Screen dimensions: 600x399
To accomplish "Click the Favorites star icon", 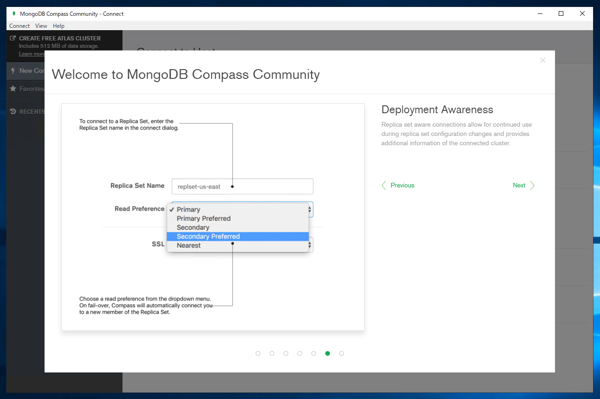I will coord(13,89).
